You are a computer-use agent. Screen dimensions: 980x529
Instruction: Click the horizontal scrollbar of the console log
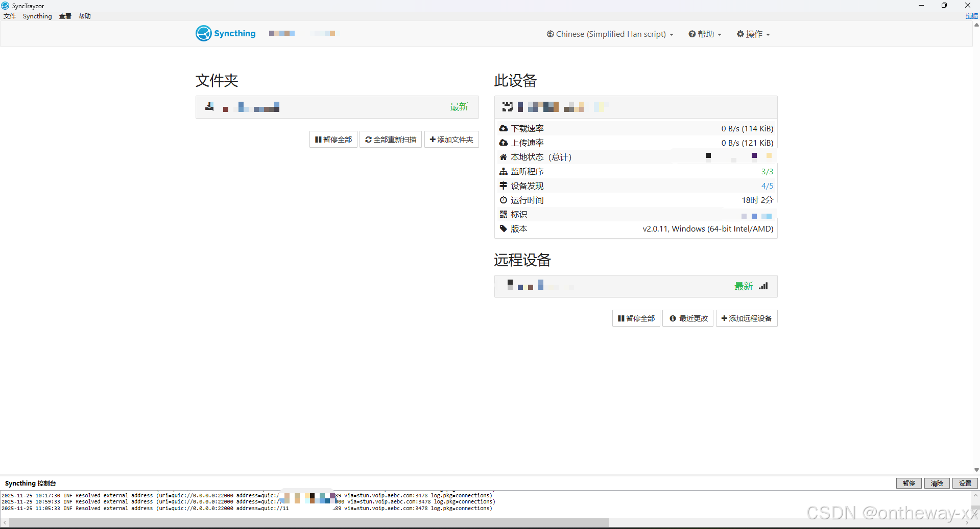[x=306, y=522]
